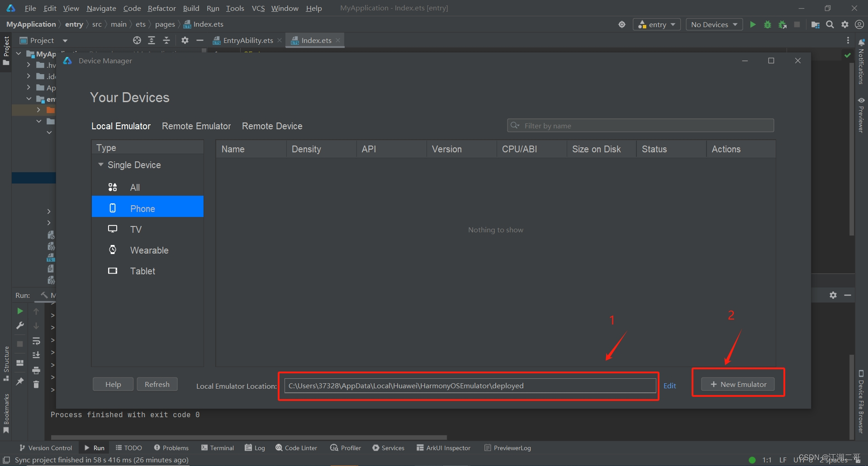868x466 pixels.
Task: Clear output with trash icon in Run panel
Action: (36, 384)
